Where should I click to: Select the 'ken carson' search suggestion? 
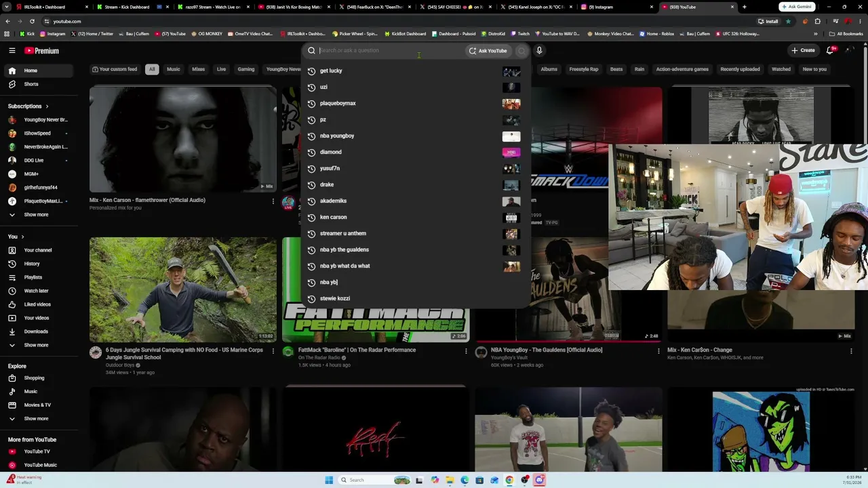414,217
